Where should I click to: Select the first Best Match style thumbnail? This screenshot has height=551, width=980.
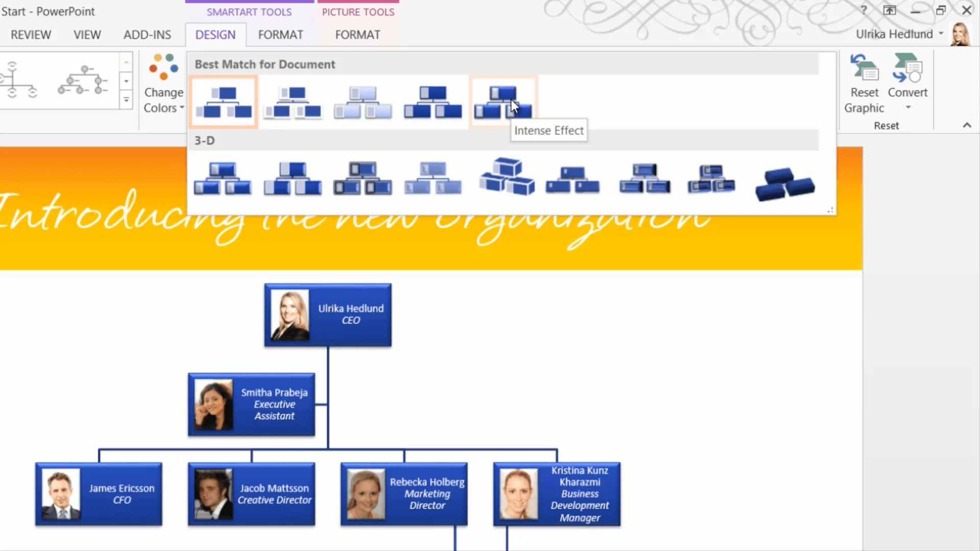(x=224, y=102)
